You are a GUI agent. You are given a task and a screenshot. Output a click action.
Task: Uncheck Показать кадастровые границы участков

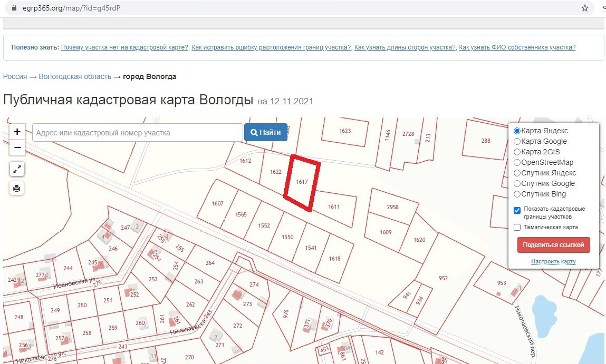click(517, 210)
